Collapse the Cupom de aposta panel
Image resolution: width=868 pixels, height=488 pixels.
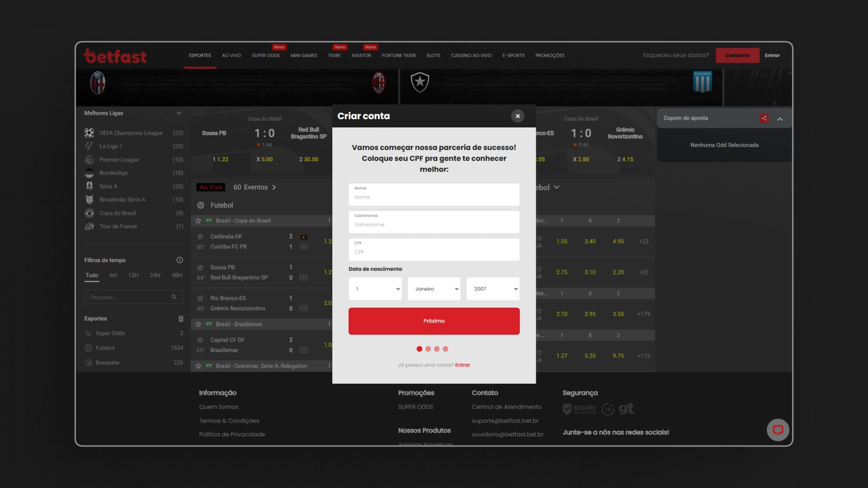pyautogui.click(x=780, y=119)
